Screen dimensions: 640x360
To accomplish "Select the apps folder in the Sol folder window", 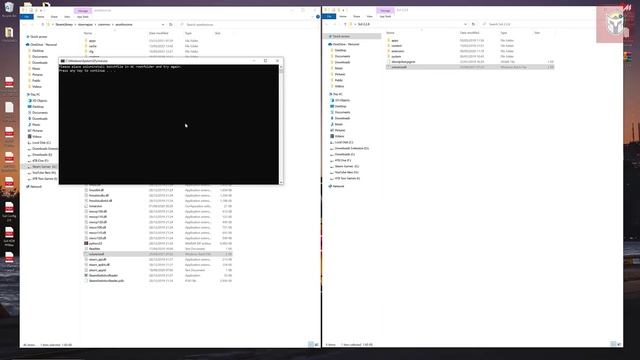I will [x=394, y=40].
